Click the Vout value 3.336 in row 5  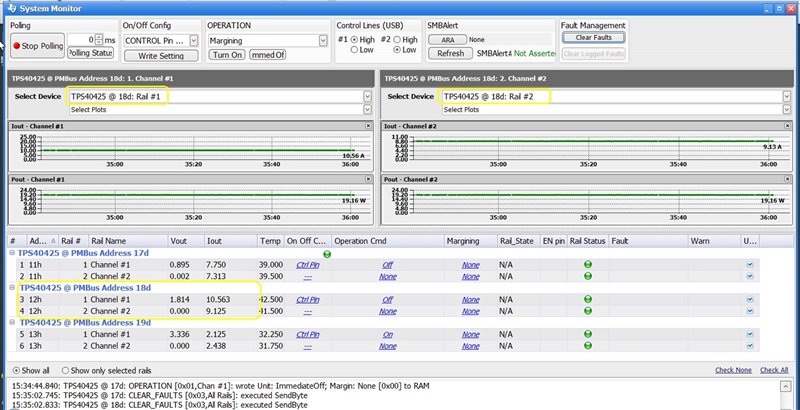(x=180, y=334)
